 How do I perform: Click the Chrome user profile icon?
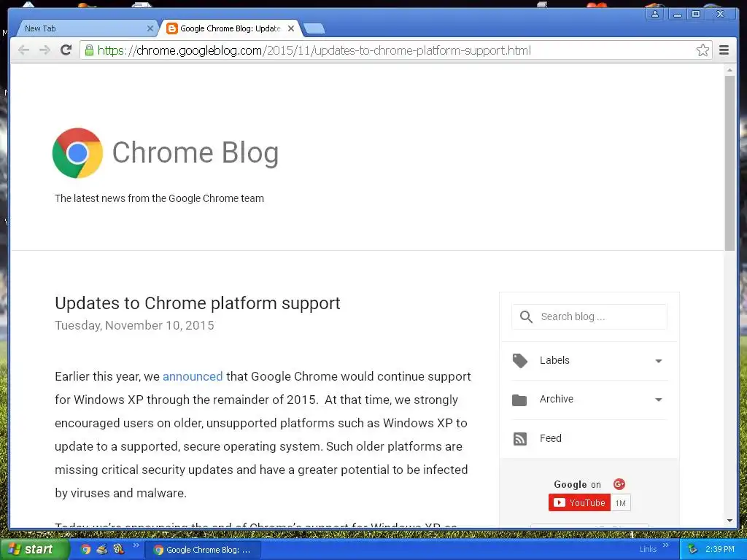pyautogui.click(x=655, y=14)
